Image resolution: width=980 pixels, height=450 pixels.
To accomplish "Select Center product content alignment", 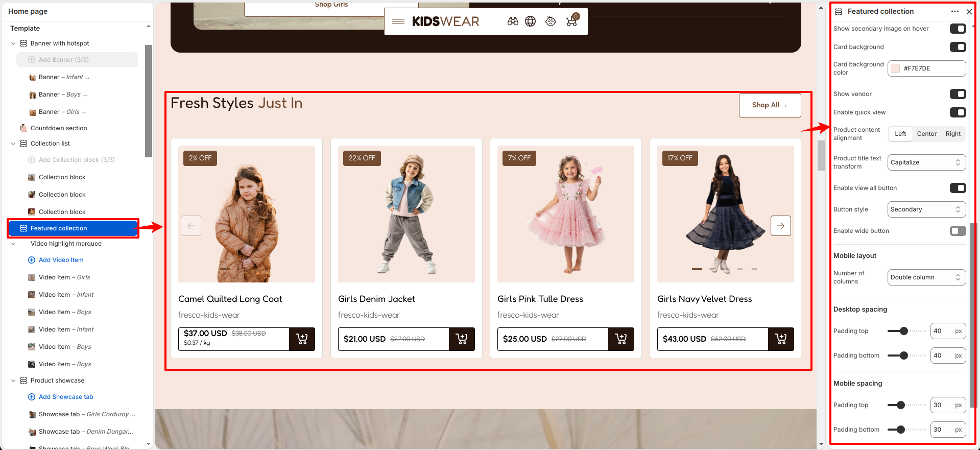I will tap(926, 134).
